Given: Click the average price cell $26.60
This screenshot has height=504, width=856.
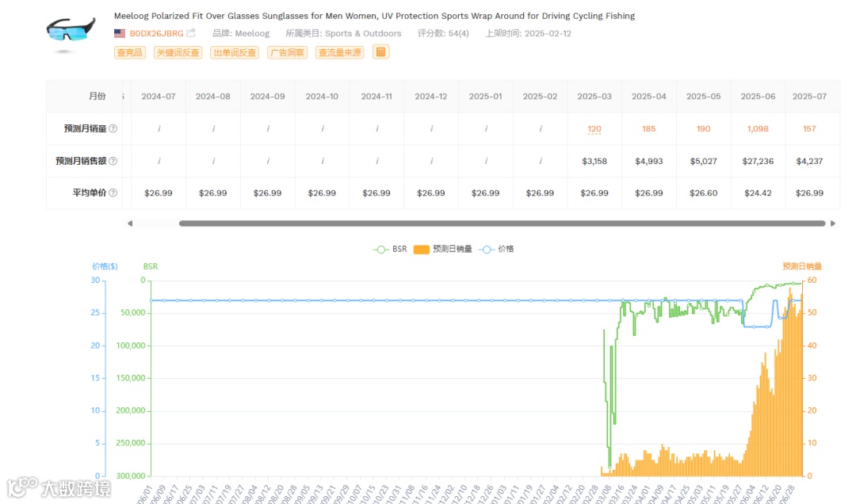Looking at the screenshot, I should (x=703, y=193).
